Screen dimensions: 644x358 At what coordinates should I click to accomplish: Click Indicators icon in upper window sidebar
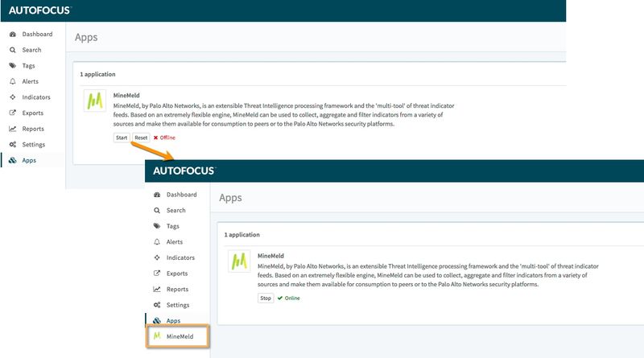(13, 97)
